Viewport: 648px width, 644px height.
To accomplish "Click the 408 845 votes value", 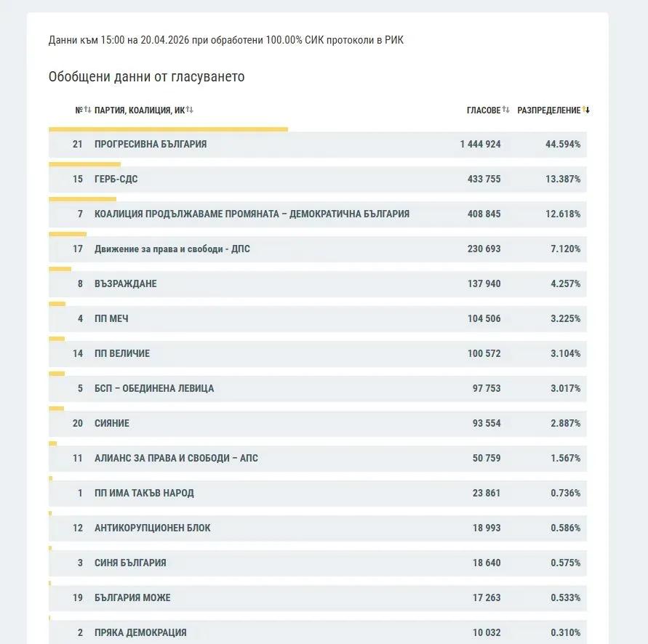I will pos(484,214).
